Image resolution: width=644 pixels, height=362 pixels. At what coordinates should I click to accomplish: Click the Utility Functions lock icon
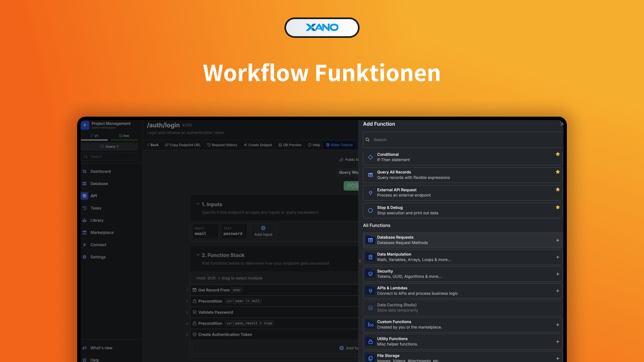tap(370, 342)
